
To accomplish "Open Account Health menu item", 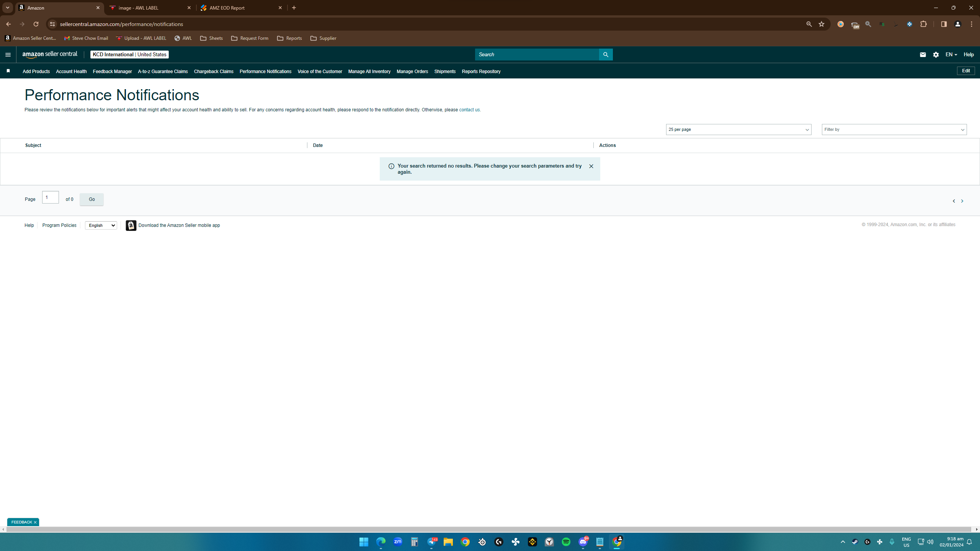I will [71, 72].
